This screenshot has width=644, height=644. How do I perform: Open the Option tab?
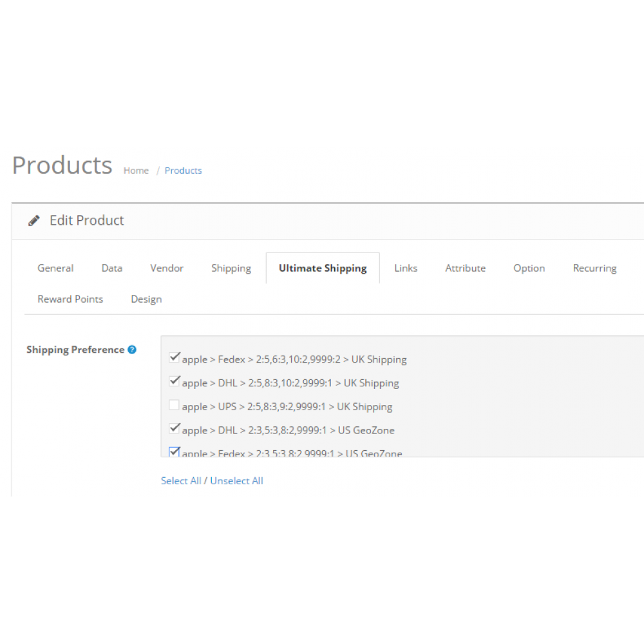click(529, 268)
